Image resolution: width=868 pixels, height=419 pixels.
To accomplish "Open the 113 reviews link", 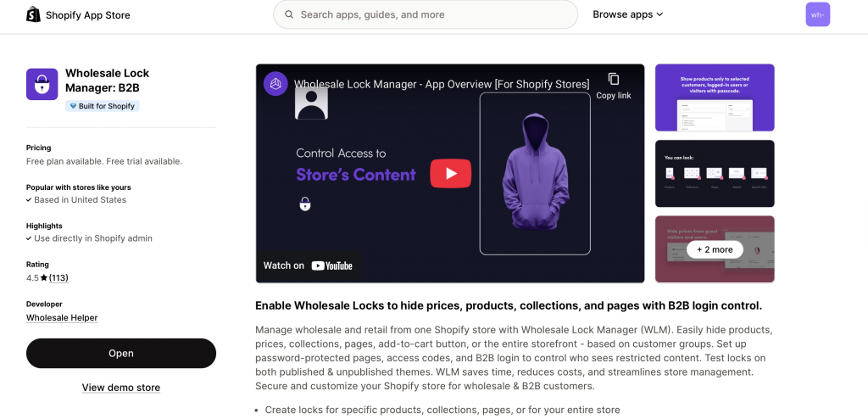I will pos(58,277).
